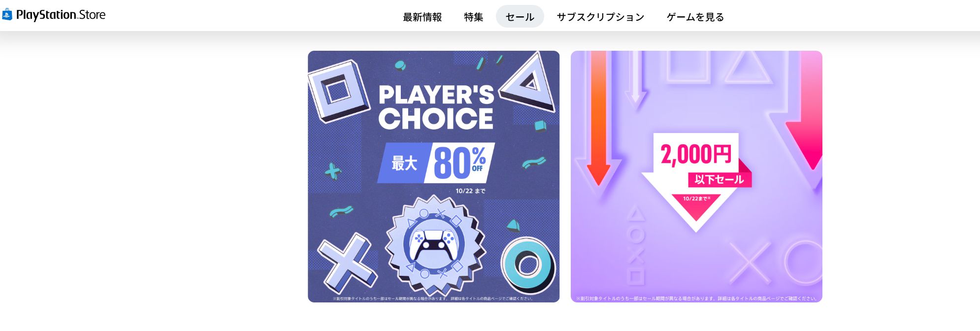Click the 10/22まで date on Player's Choice

tap(470, 191)
